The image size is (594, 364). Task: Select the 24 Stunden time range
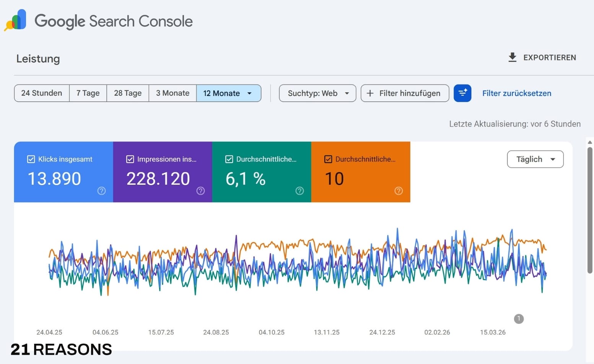point(42,93)
